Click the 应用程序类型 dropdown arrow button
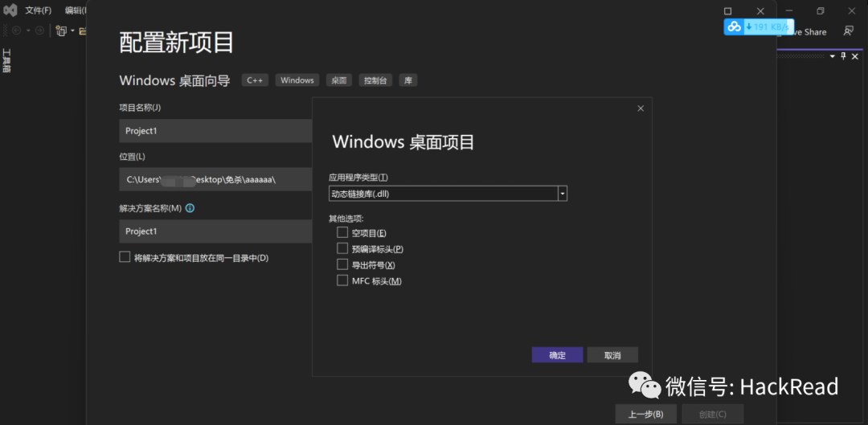The height and width of the screenshot is (425, 868). [x=563, y=194]
